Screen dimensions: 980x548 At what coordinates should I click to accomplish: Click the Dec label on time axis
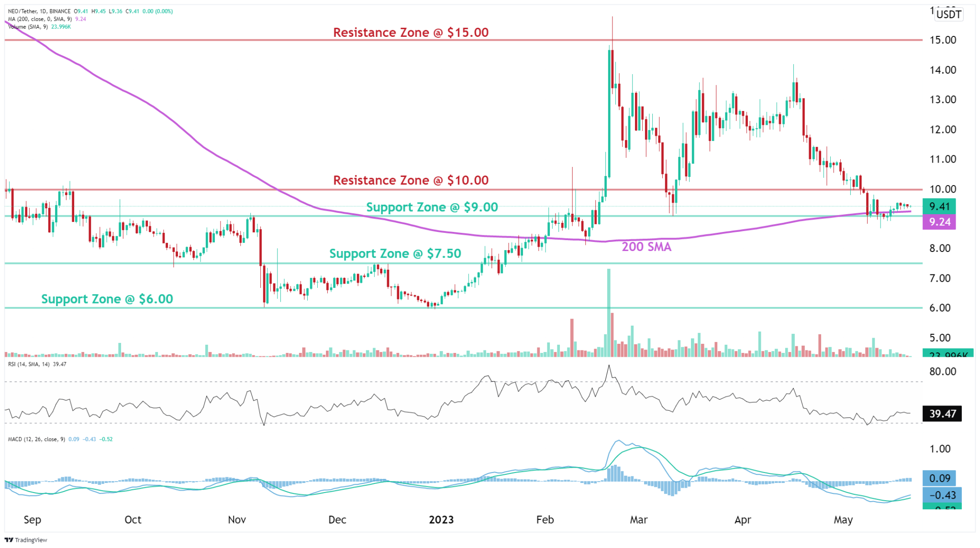tap(337, 520)
